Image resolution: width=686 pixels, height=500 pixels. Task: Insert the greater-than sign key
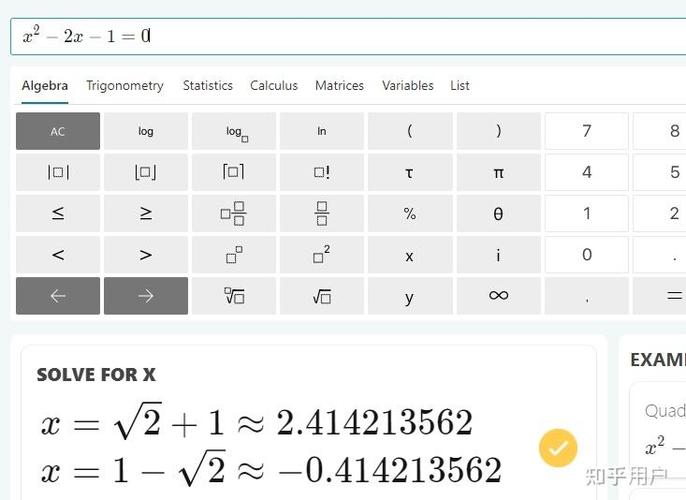146,255
